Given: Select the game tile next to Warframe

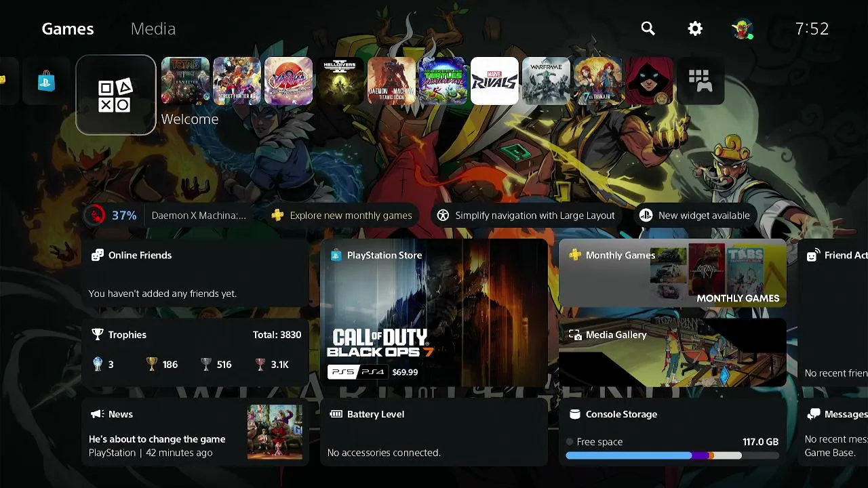Looking at the screenshot, I should pyautogui.click(x=597, y=81).
